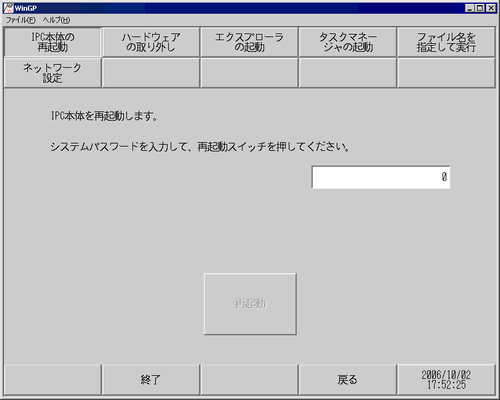Image resolution: width=500 pixels, height=400 pixels.
Task: Open the ファイル(F) menu
Action: tap(20, 20)
